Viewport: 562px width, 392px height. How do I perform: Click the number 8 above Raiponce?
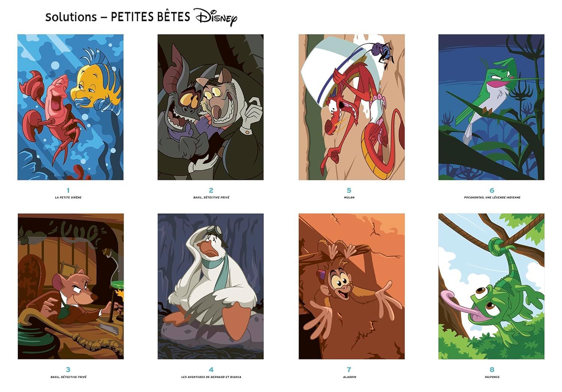[492, 370]
